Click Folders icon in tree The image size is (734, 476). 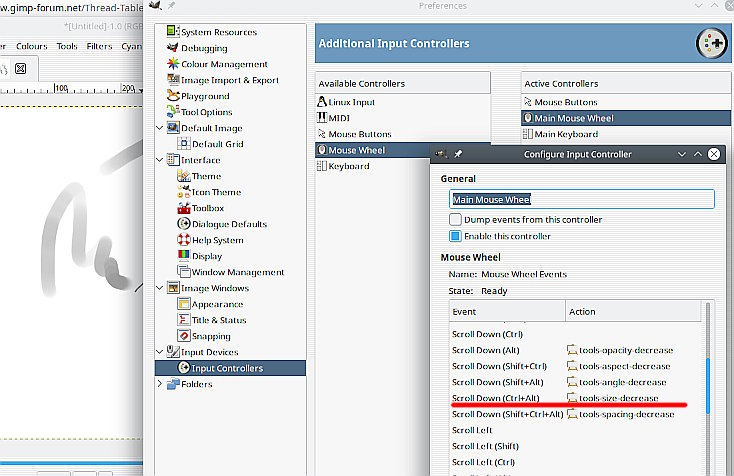click(173, 384)
